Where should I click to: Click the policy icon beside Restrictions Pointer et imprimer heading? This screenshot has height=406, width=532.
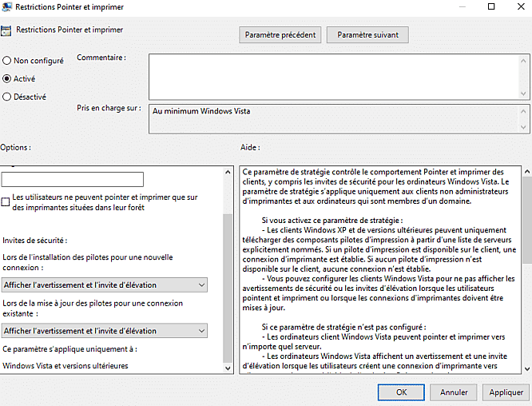[x=6, y=31]
